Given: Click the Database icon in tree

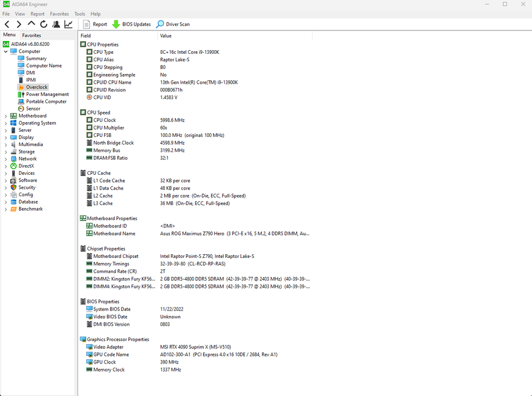Looking at the screenshot, I should (13, 202).
